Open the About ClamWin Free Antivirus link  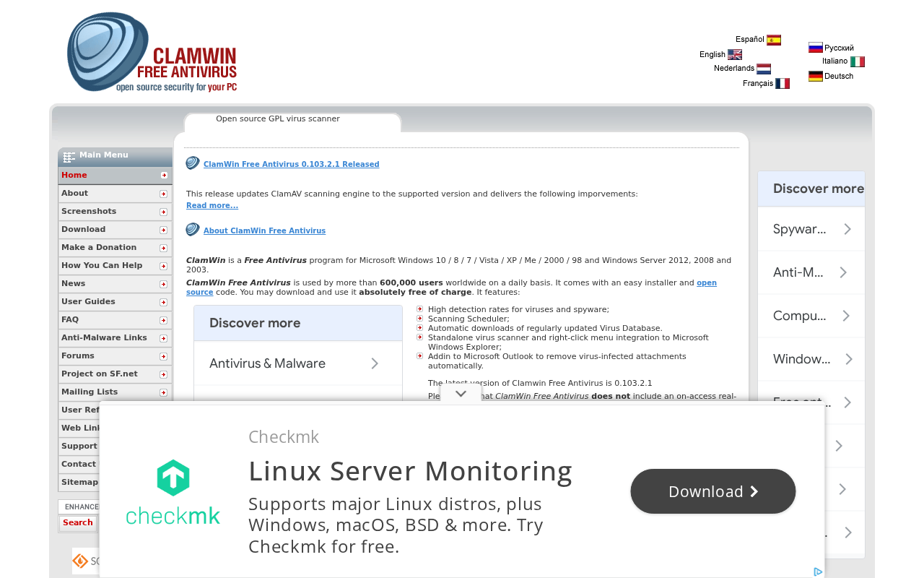point(264,231)
